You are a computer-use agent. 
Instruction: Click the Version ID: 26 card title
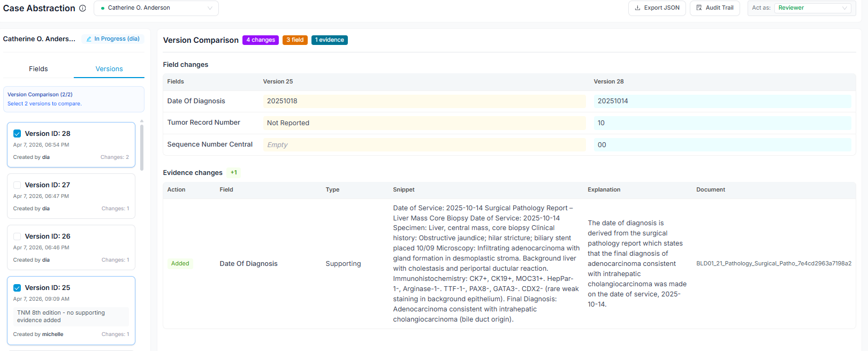click(x=48, y=236)
